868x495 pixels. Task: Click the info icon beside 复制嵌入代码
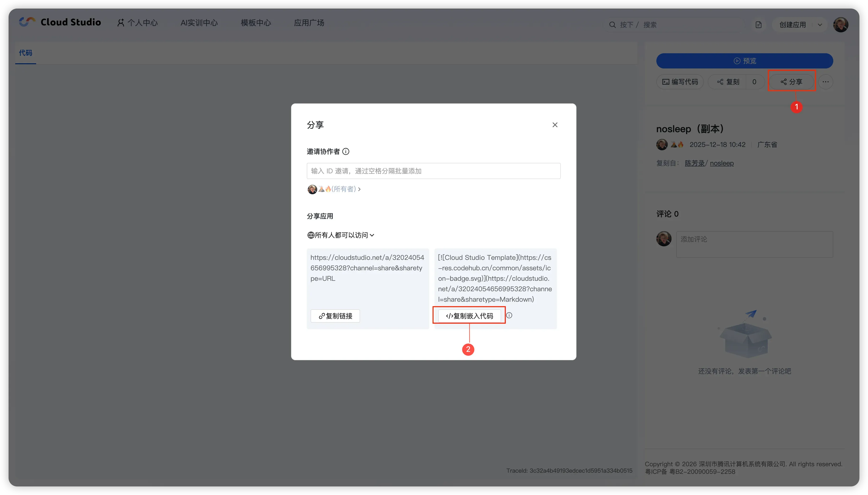tap(509, 315)
